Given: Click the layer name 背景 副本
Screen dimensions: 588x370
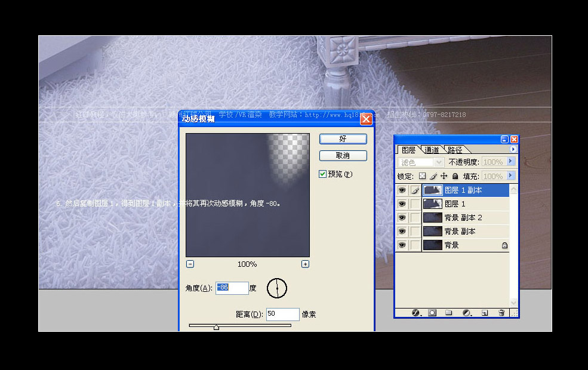Looking at the screenshot, I should click(x=460, y=232).
